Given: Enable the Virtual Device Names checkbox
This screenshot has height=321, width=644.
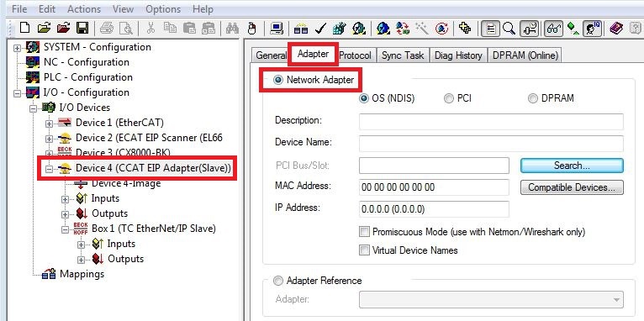Looking at the screenshot, I should [x=364, y=250].
